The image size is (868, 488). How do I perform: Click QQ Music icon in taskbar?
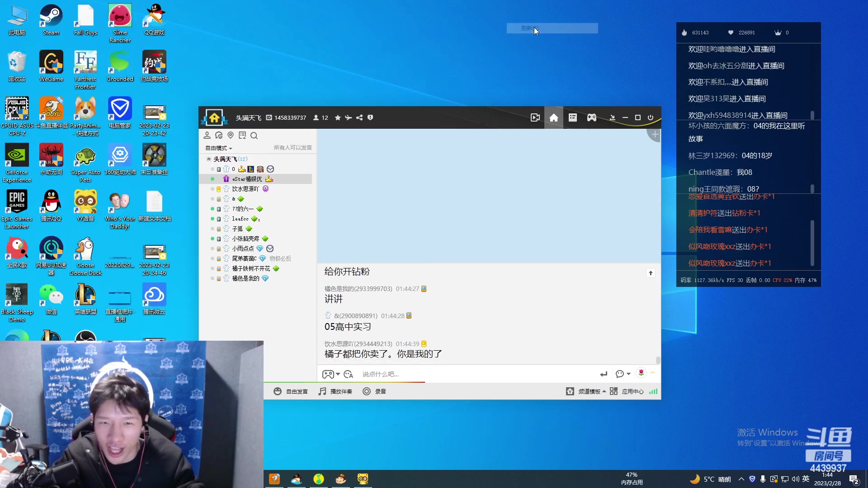pyautogui.click(x=319, y=479)
